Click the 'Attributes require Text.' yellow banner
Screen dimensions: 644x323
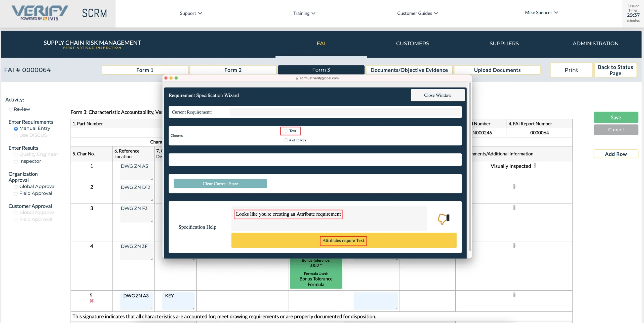click(344, 240)
